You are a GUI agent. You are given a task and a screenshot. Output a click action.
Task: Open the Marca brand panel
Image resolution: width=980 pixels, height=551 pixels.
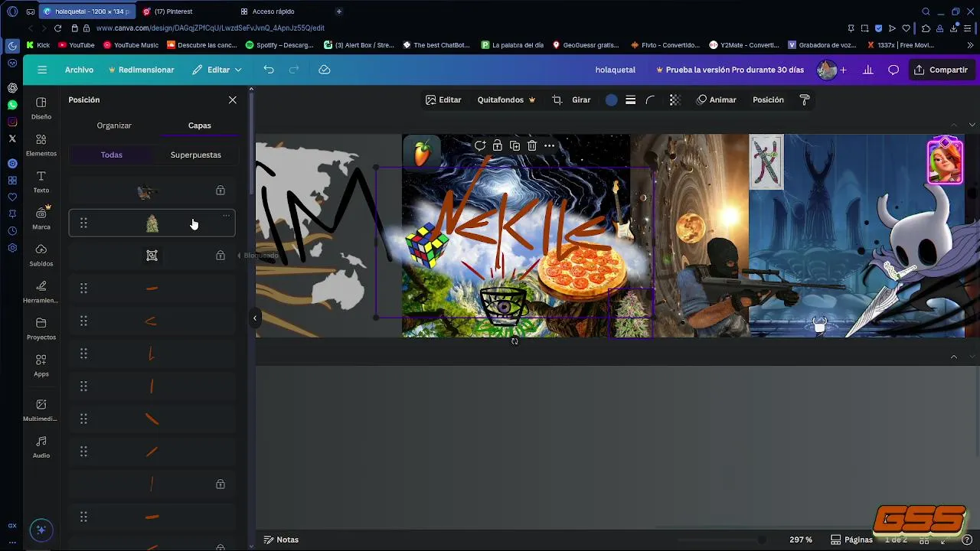(41, 218)
